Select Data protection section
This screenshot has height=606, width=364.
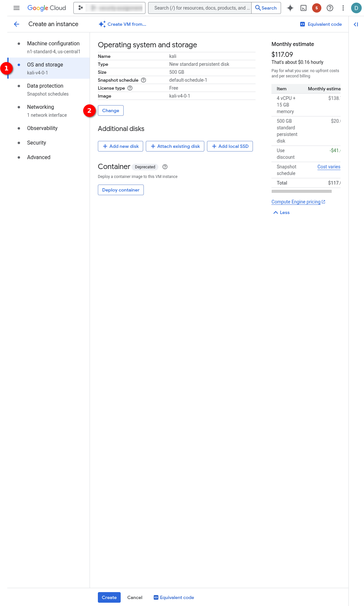click(x=49, y=90)
